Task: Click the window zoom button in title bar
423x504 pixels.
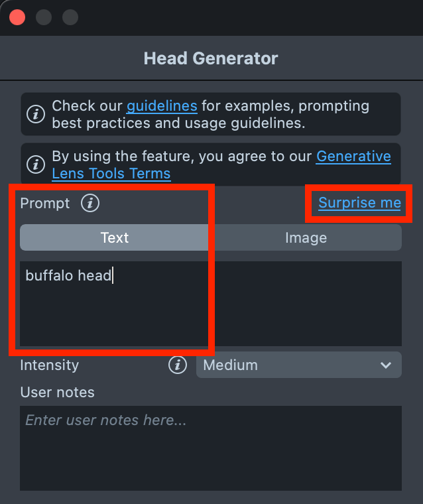Action: pyautogui.click(x=70, y=17)
